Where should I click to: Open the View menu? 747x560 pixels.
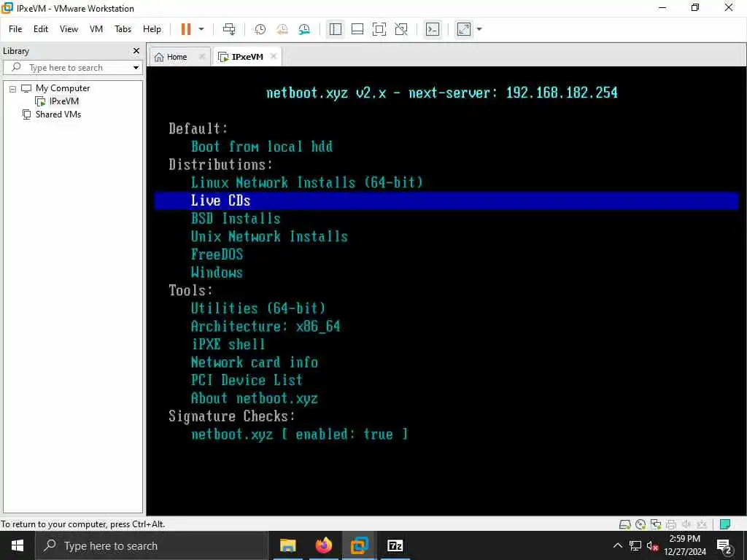pos(69,29)
